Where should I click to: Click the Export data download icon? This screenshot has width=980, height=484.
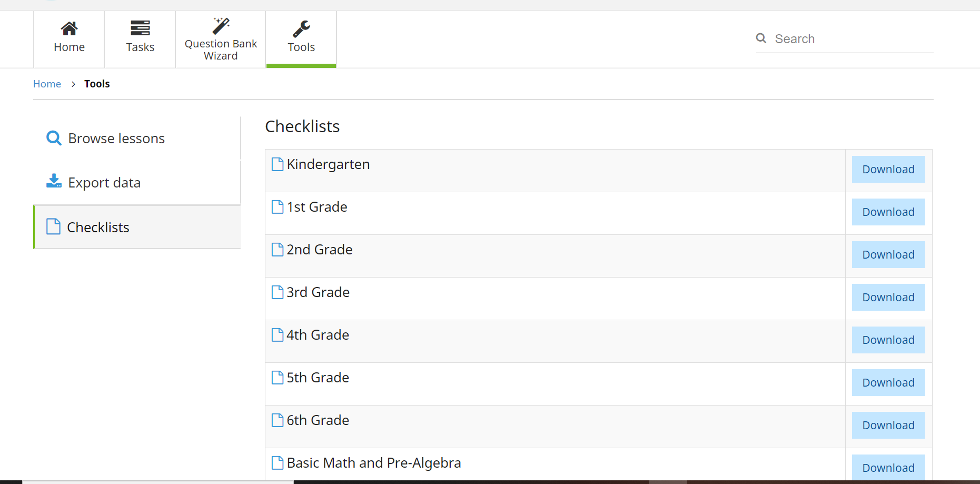coord(54,182)
